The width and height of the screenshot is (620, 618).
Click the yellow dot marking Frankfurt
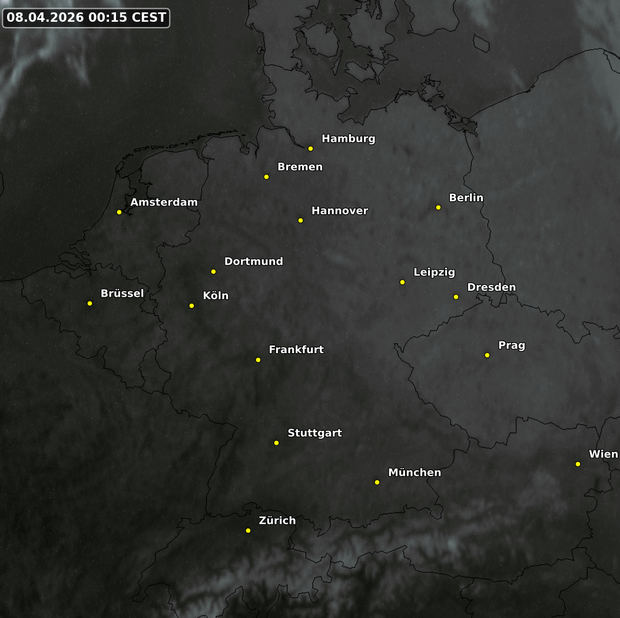point(258,360)
